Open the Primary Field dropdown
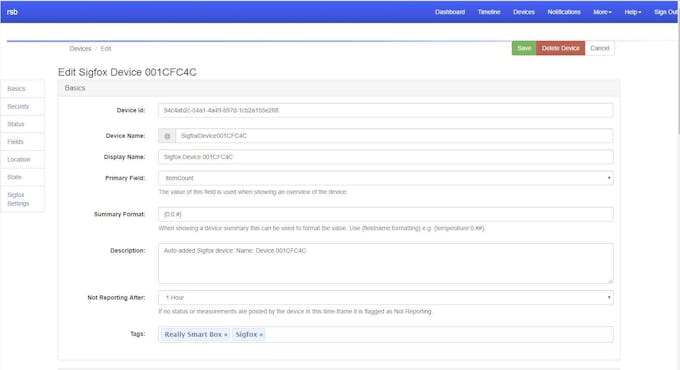680x370 pixels. 386,178
